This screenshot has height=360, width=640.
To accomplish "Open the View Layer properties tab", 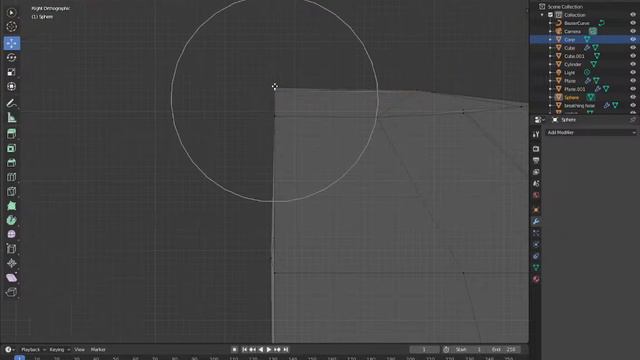I will (536, 172).
